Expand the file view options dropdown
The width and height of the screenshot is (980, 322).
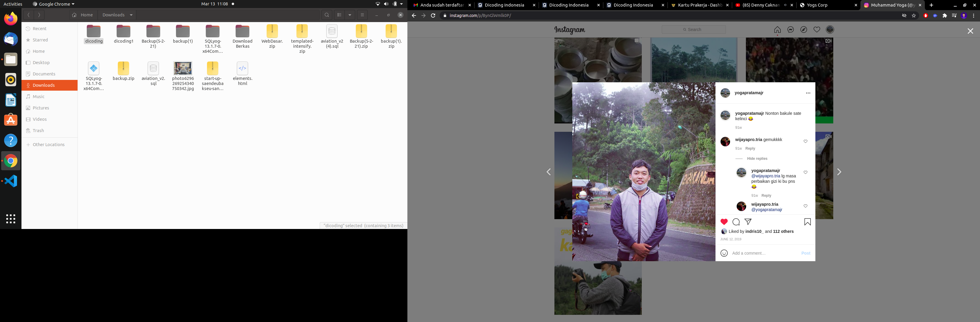350,15
